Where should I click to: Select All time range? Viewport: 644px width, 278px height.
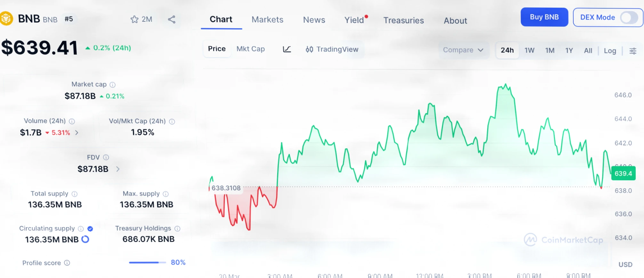588,51
